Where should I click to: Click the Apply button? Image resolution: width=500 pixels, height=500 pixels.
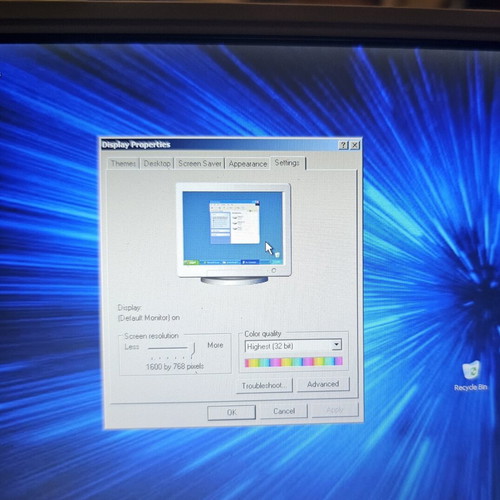(335, 410)
